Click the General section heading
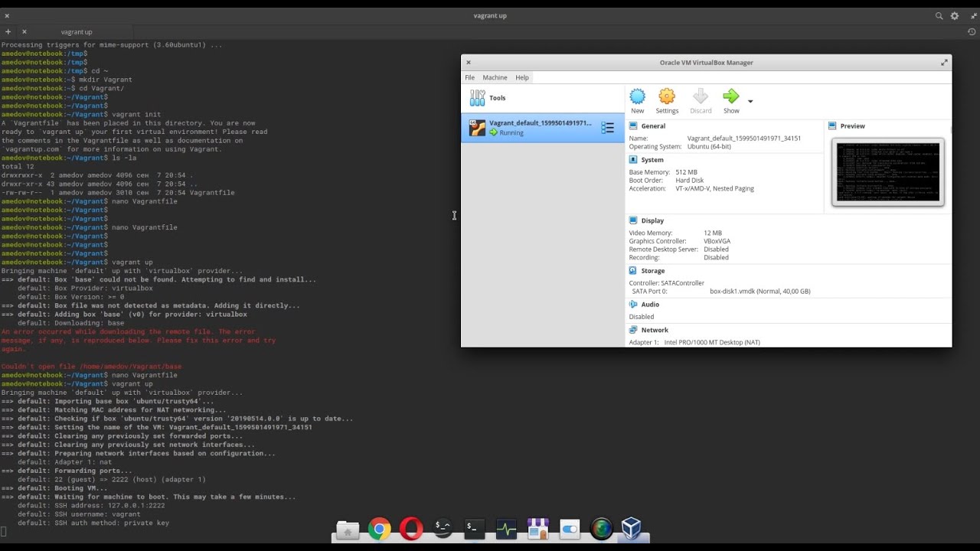This screenshot has width=980, height=551. (653, 126)
